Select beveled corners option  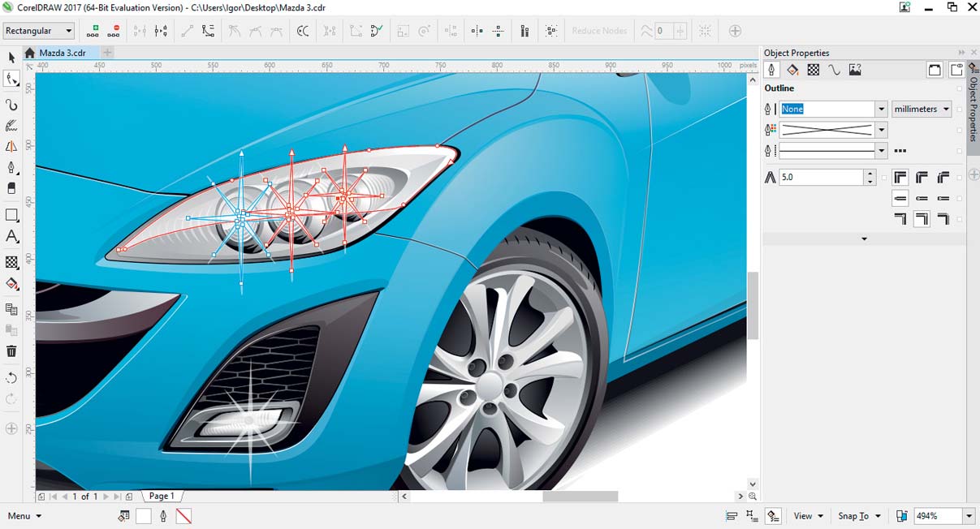(943, 177)
